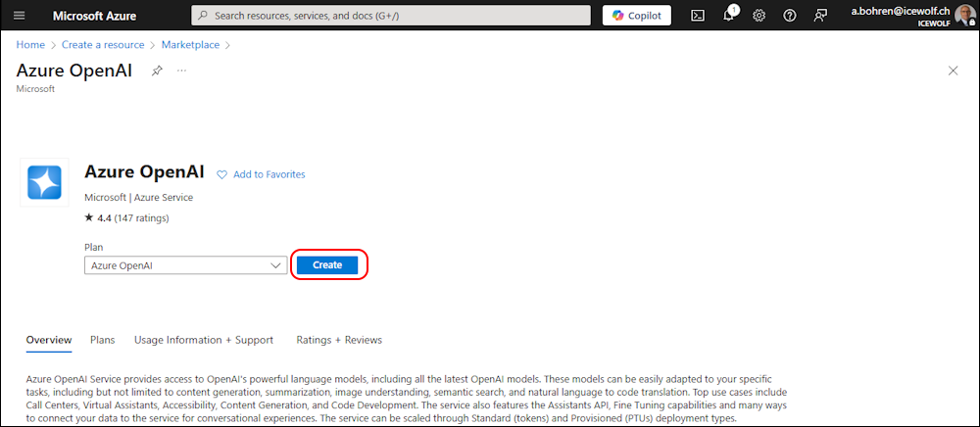Screen dimensions: 980x427
Task: Pin Azure OpenAI using the pin icon
Action: [x=157, y=71]
